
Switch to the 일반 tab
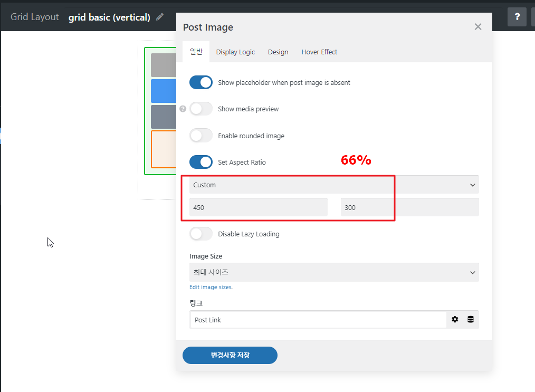click(x=196, y=52)
